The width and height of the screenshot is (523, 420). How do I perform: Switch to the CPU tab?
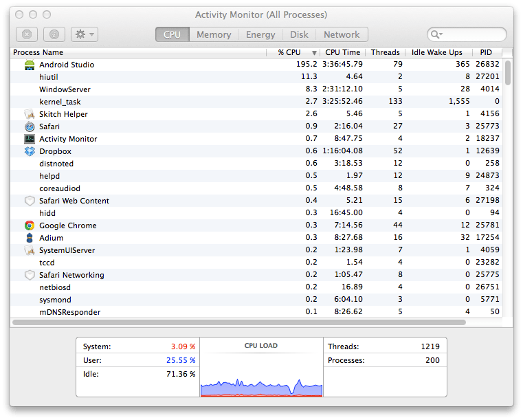coord(173,34)
